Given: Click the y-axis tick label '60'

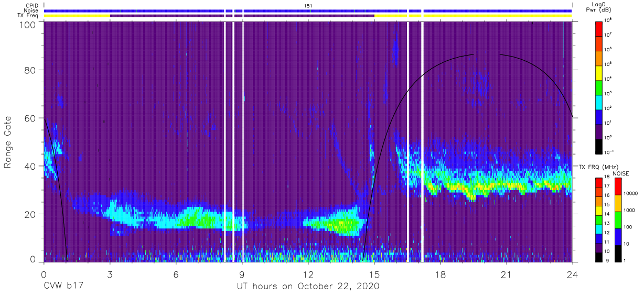Looking at the screenshot, I should click(x=31, y=118).
